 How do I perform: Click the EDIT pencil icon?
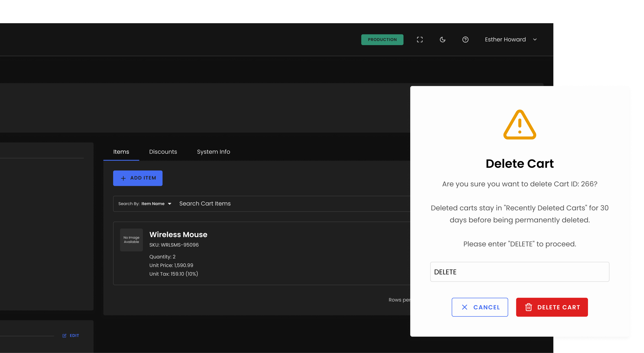point(64,335)
